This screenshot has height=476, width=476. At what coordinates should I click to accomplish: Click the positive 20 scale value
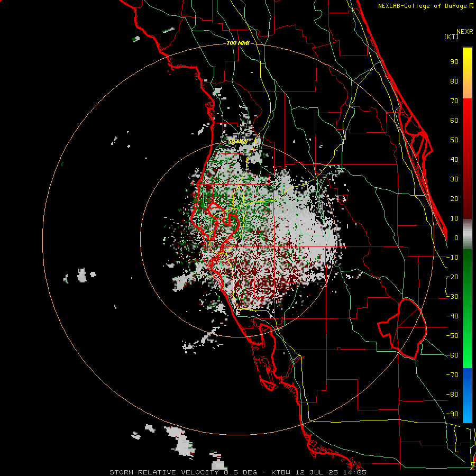click(x=454, y=198)
